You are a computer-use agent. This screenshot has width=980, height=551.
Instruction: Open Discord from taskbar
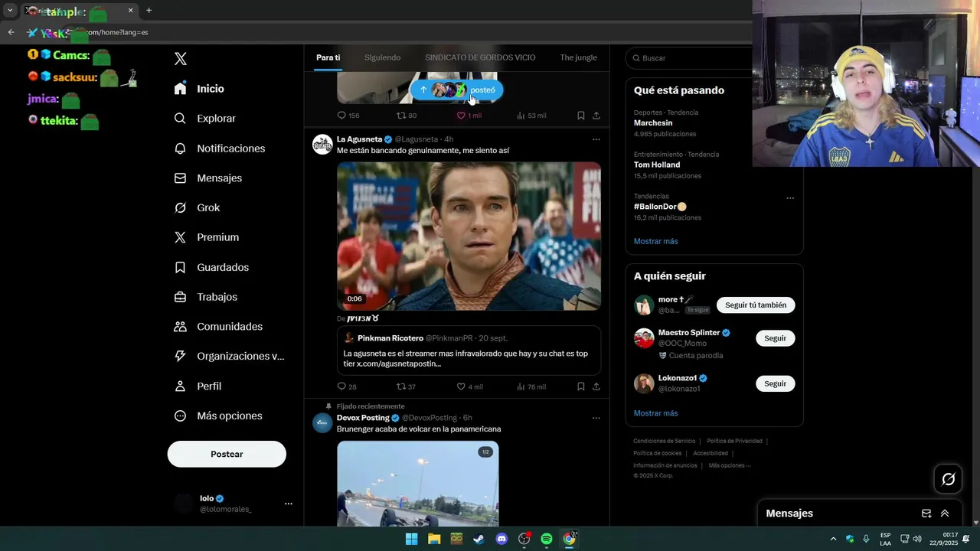[501, 539]
